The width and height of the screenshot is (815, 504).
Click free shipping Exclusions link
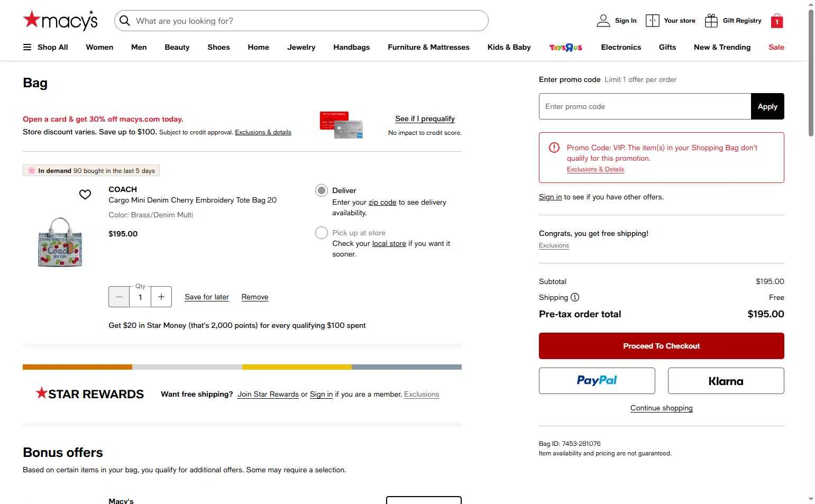(554, 245)
